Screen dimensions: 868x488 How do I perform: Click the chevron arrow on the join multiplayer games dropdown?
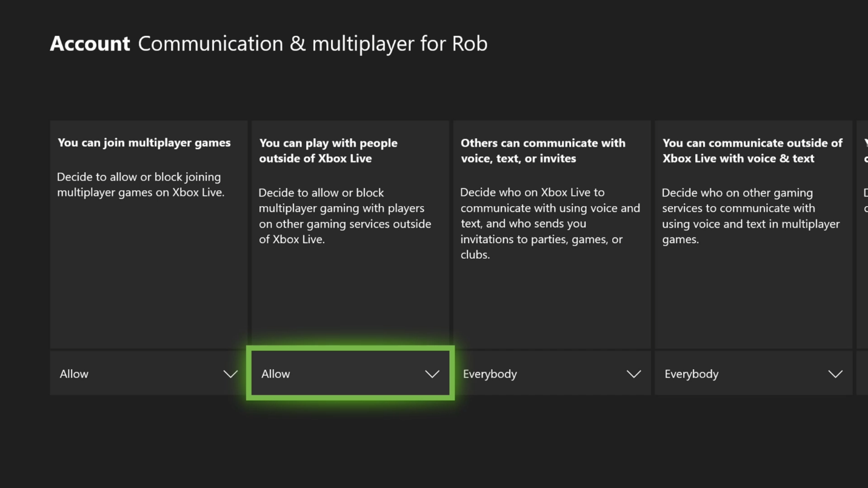coord(230,374)
